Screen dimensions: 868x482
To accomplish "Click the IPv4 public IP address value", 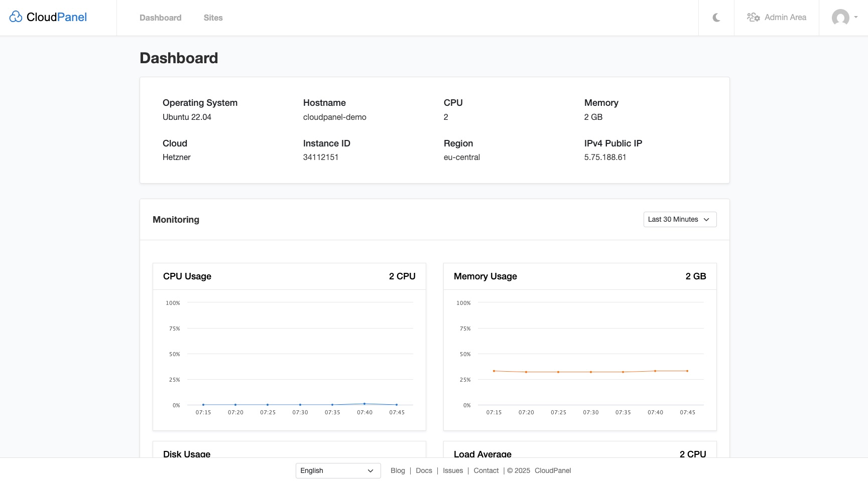I will pos(605,157).
